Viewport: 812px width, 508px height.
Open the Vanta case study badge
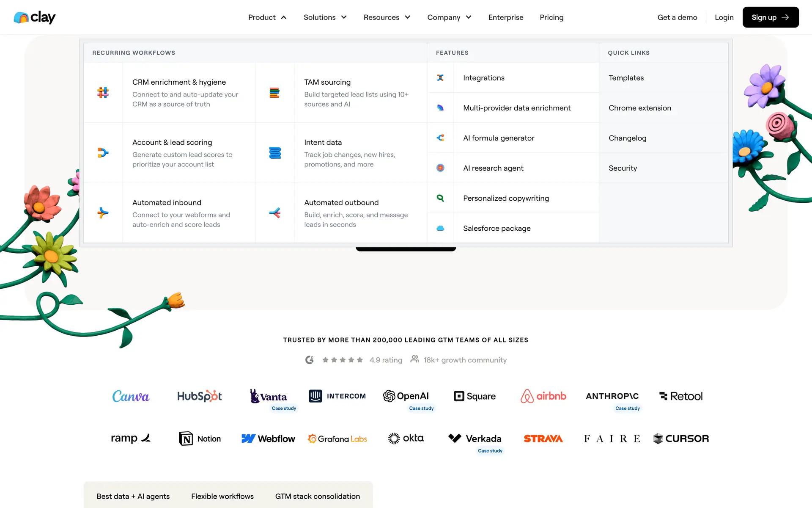pos(284,409)
